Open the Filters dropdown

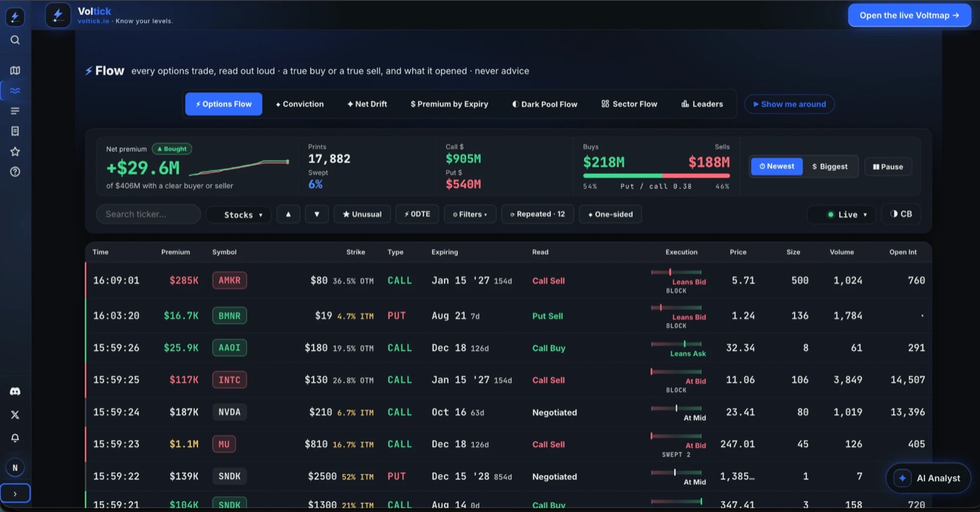tap(470, 214)
